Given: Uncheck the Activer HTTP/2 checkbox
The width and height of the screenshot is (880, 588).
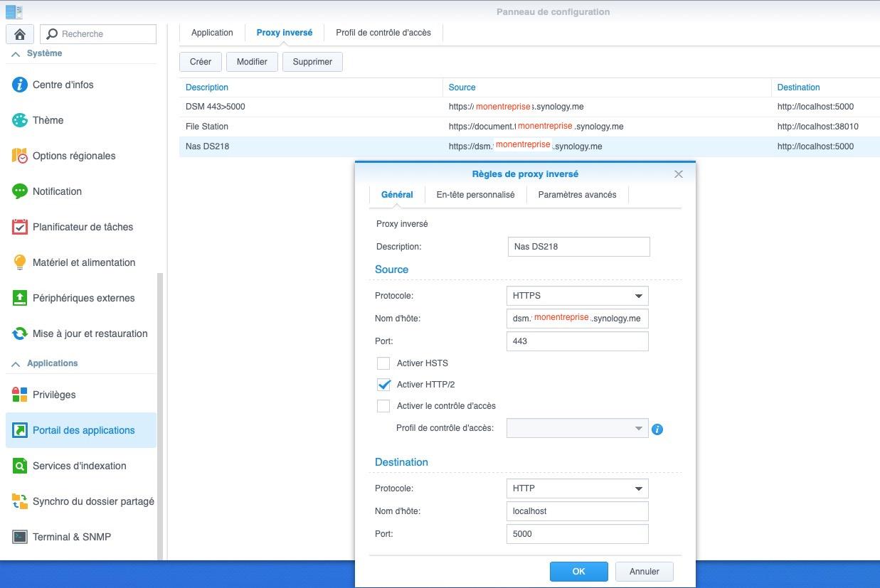Looking at the screenshot, I should (x=383, y=385).
